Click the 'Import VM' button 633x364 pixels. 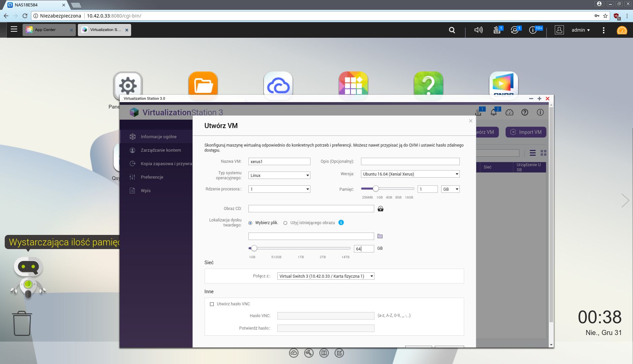pyautogui.click(x=526, y=132)
